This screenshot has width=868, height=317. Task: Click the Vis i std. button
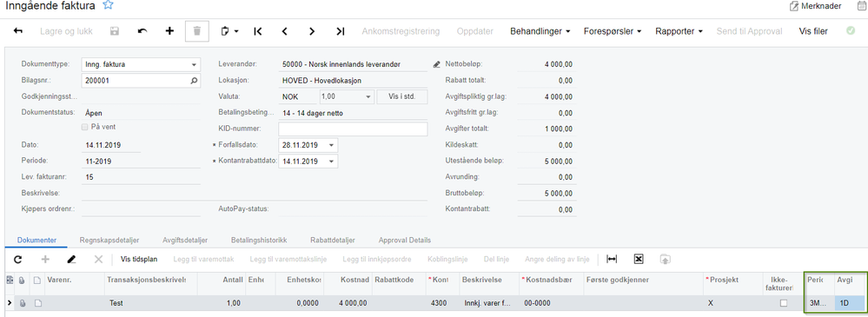point(402,96)
